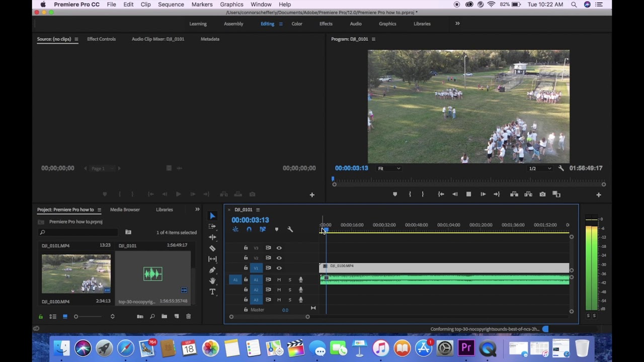Viewport: 644px width, 362px height.
Task: Click Automate to Sequence icon
Action: coord(140,316)
